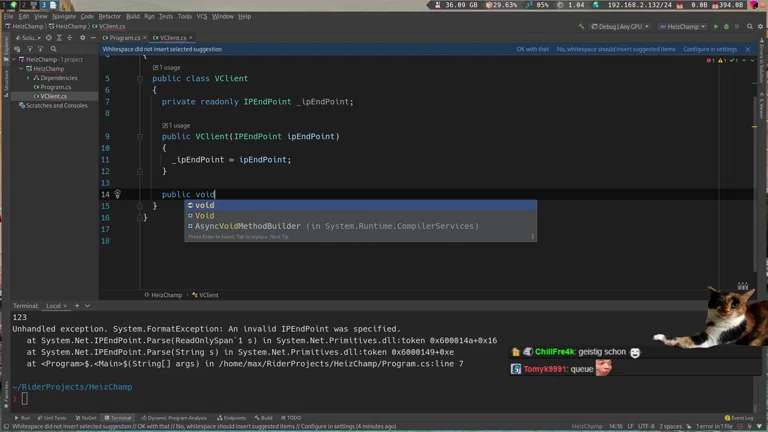The width and height of the screenshot is (768, 432).
Task: Open Solution explorer options gear
Action: [82, 38]
